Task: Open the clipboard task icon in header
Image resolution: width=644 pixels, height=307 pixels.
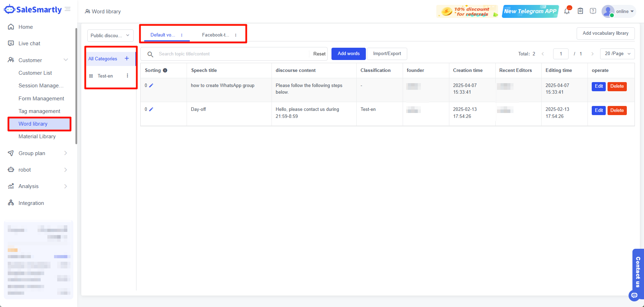Action: [581, 11]
